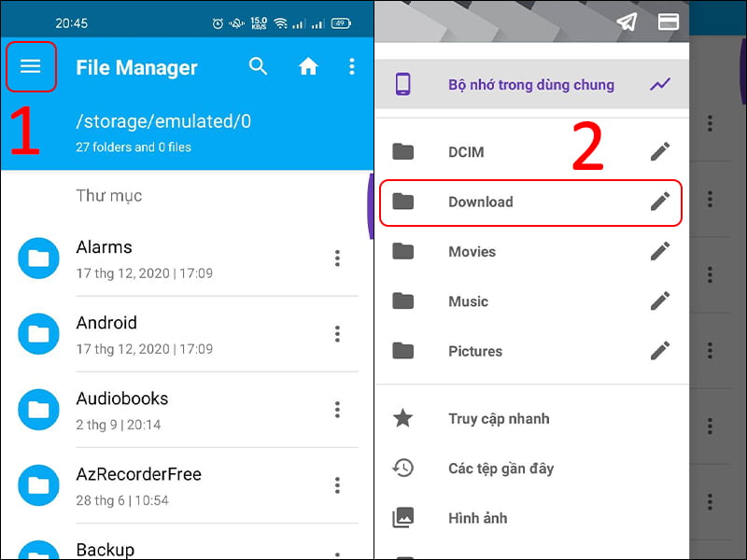Edit the DCIM shortcut with pencil

click(660, 152)
